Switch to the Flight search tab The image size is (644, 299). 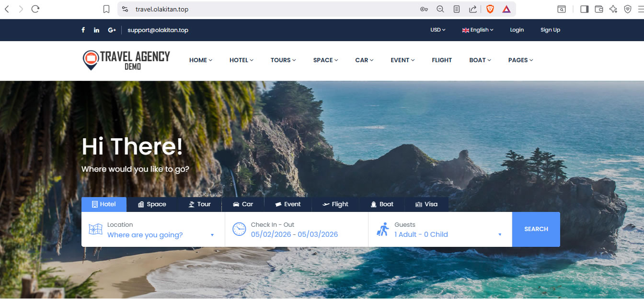click(x=335, y=204)
